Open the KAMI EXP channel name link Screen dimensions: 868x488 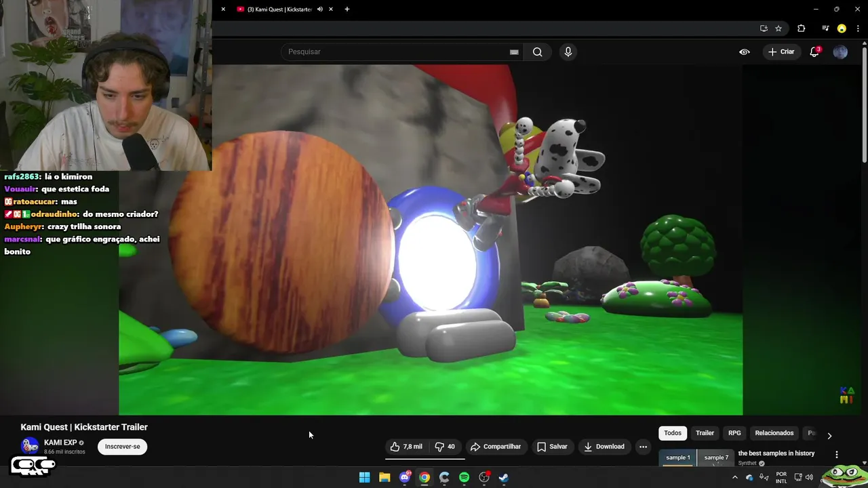pyautogui.click(x=60, y=443)
